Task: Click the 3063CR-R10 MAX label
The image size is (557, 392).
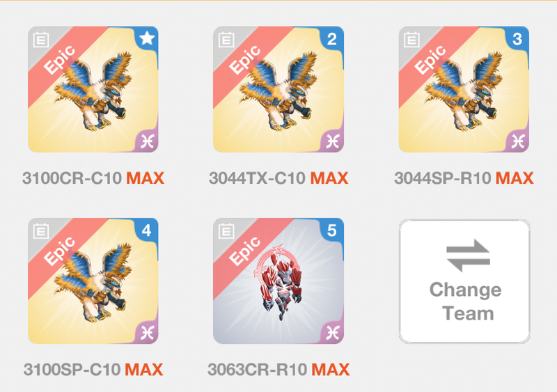Action: [278, 370]
